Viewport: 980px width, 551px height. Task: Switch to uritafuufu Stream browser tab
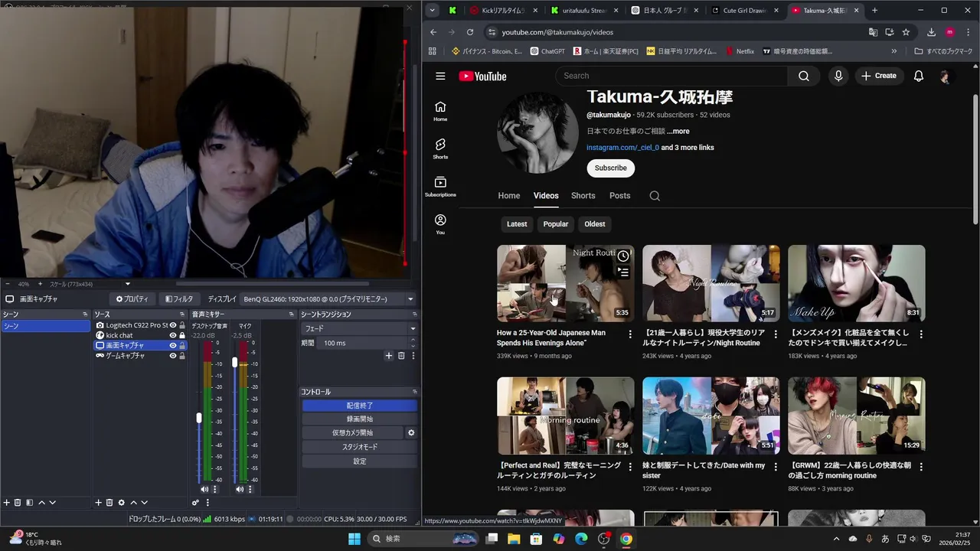pos(585,10)
